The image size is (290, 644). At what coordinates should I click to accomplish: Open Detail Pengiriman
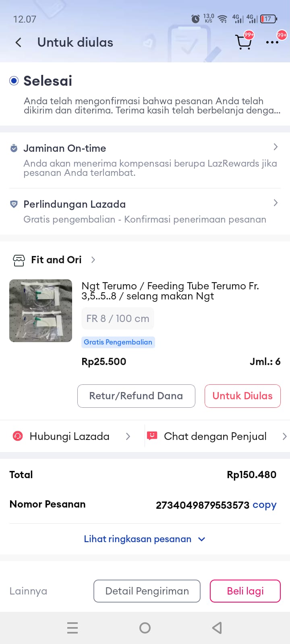pyautogui.click(x=147, y=591)
